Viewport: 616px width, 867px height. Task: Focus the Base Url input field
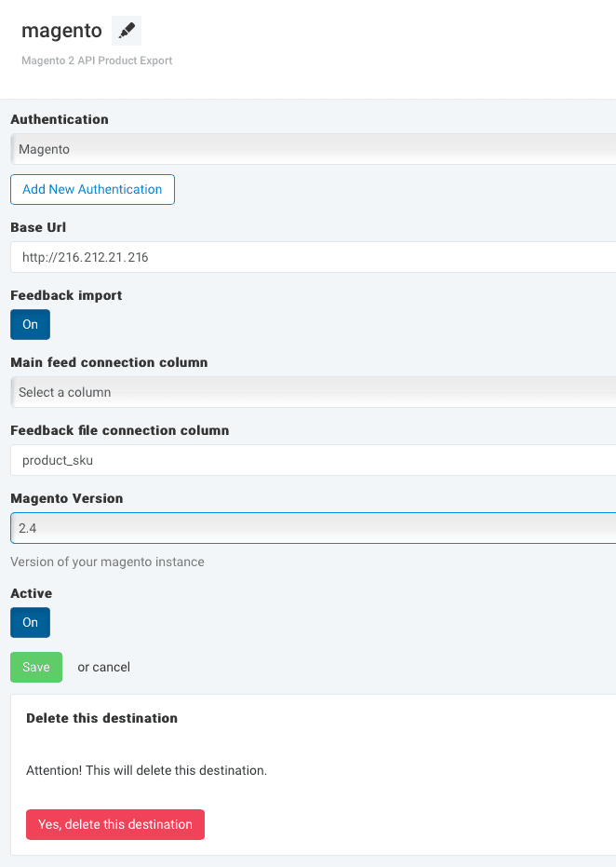tap(313, 257)
